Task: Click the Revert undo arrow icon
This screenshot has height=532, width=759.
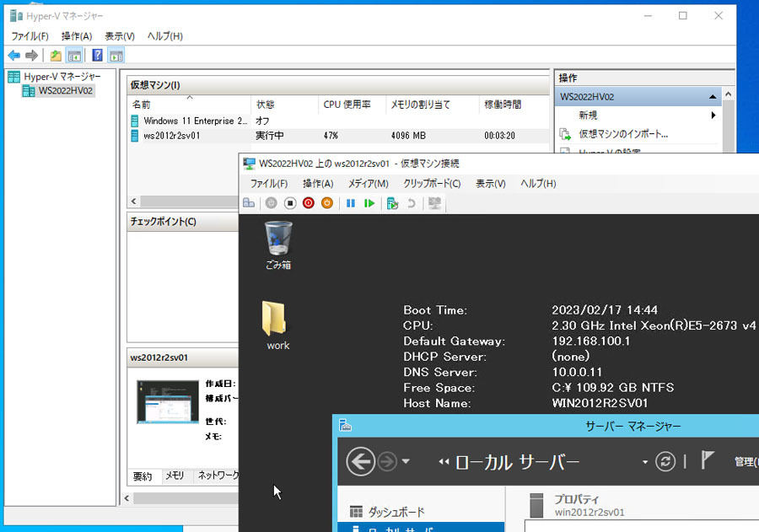Action: (412, 203)
